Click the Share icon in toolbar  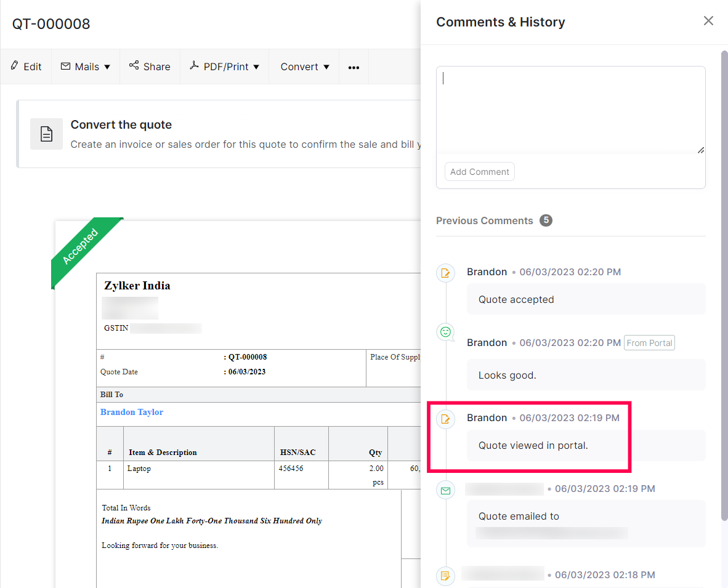point(134,66)
